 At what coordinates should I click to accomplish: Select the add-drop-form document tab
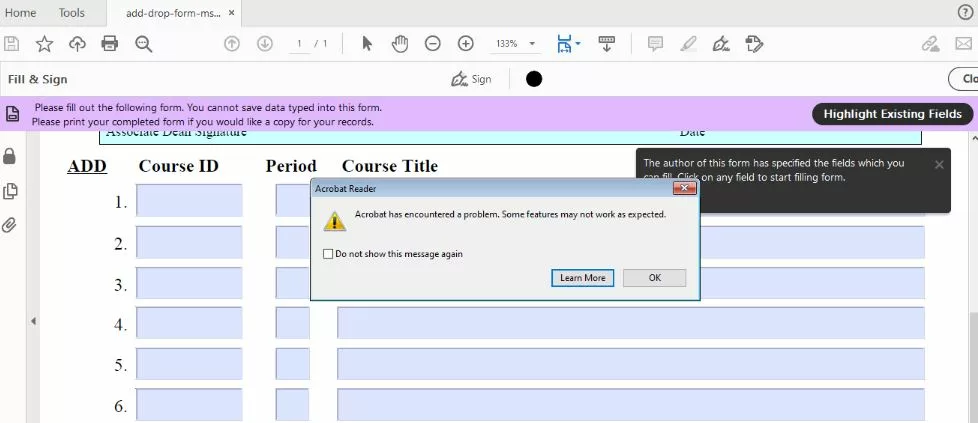173,13
